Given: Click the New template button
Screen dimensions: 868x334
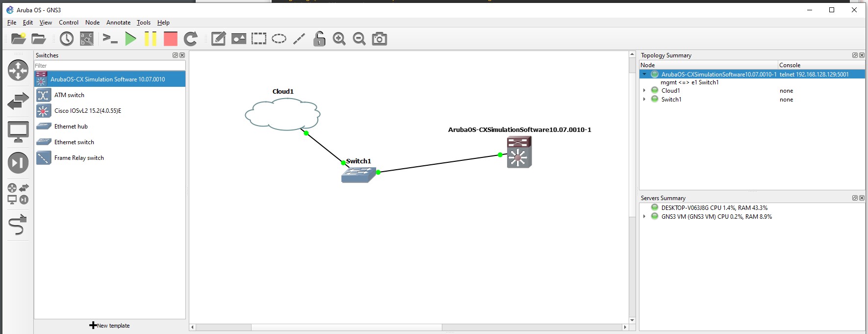Looking at the screenshot, I should 110,326.
